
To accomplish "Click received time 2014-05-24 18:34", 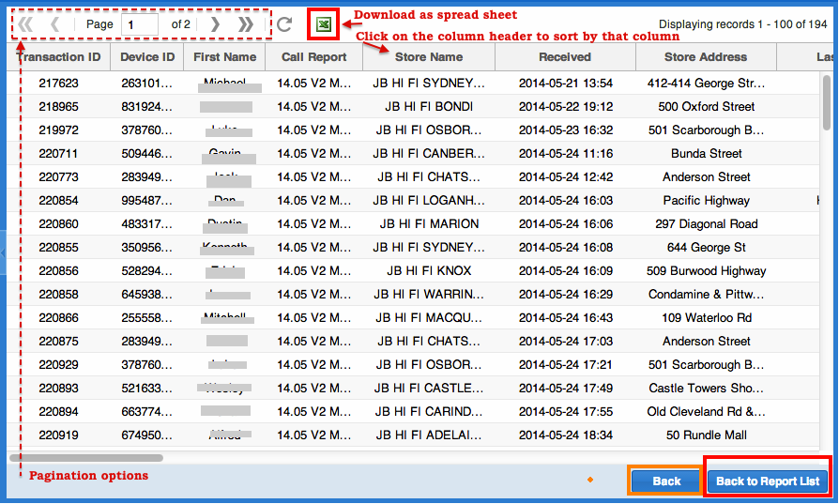I will [566, 435].
